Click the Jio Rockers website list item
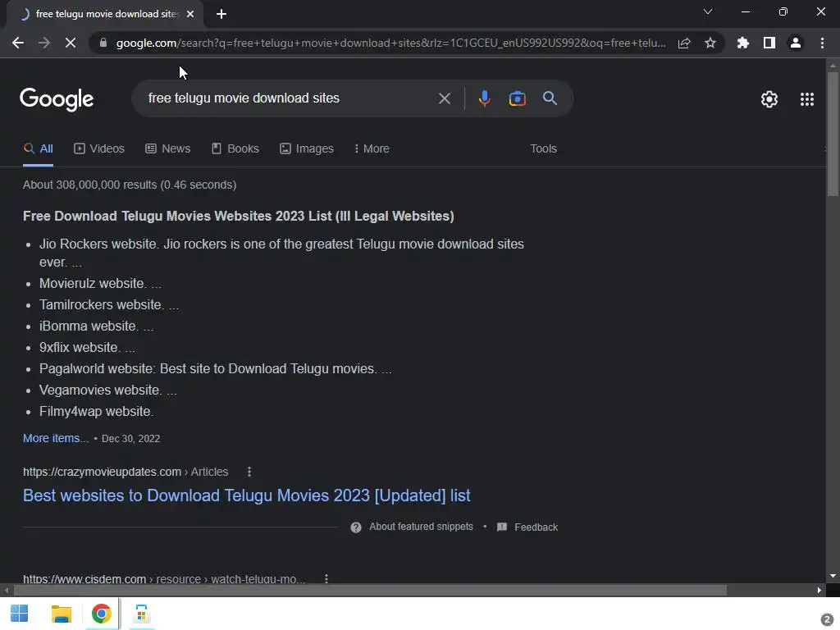The width and height of the screenshot is (840, 630). pyautogui.click(x=281, y=253)
